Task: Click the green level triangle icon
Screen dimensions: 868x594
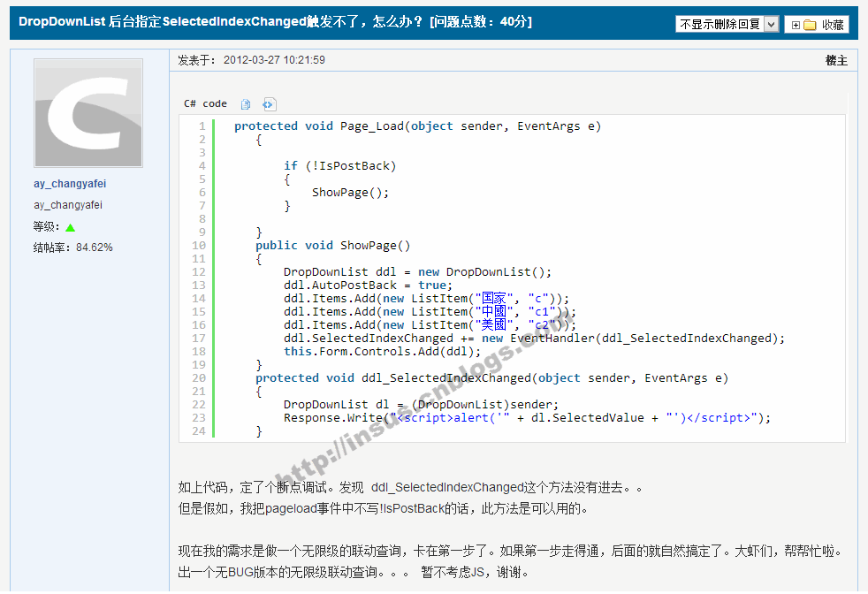Action: (71, 227)
